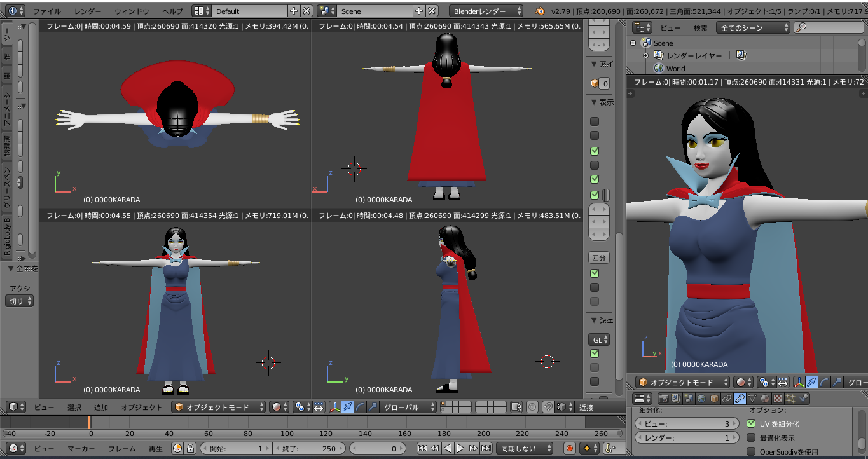Enable the OpenSubdivを使用 checkbox
This screenshot has height=459, width=868.
(x=751, y=452)
